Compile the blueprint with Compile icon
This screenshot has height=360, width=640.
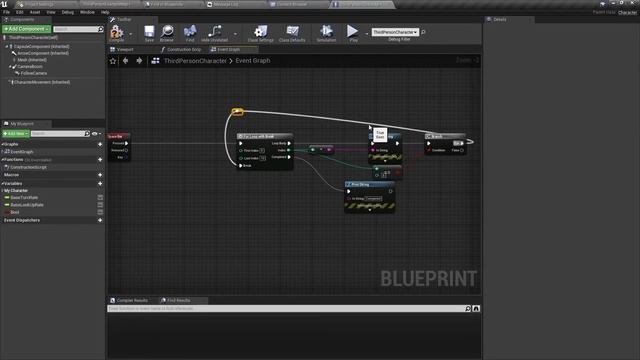[116, 33]
